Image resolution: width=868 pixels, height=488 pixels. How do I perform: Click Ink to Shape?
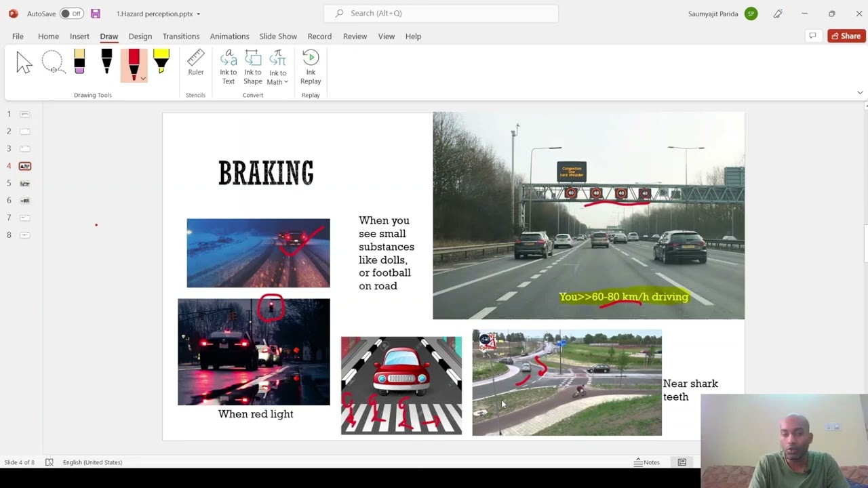pos(253,67)
